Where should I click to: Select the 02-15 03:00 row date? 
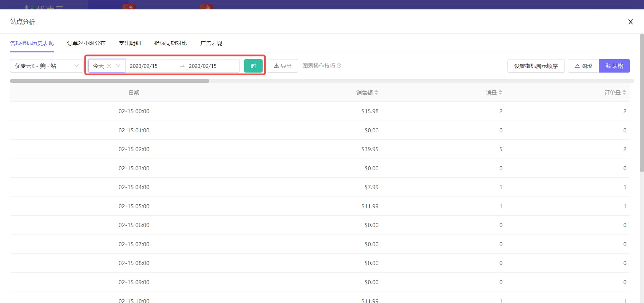coord(134,168)
